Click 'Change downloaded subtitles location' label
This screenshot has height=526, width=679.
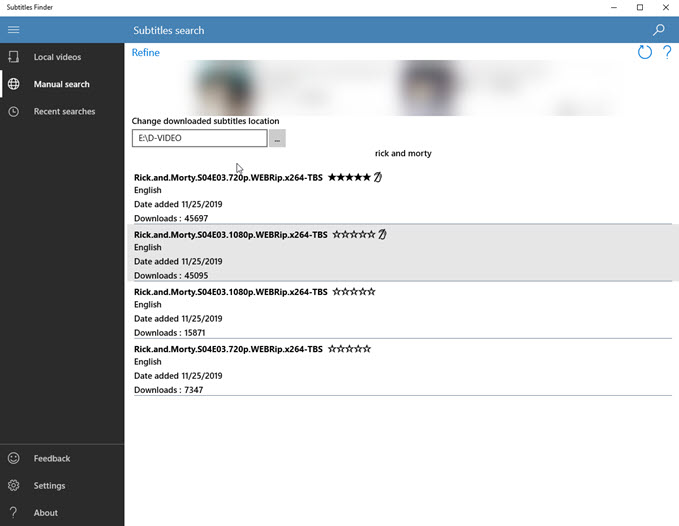pyautogui.click(x=205, y=121)
